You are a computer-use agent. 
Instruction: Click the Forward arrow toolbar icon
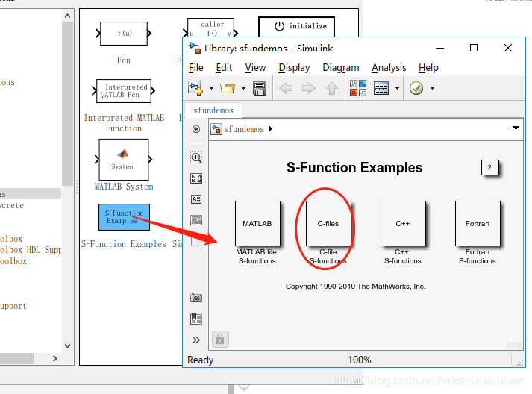(308, 88)
